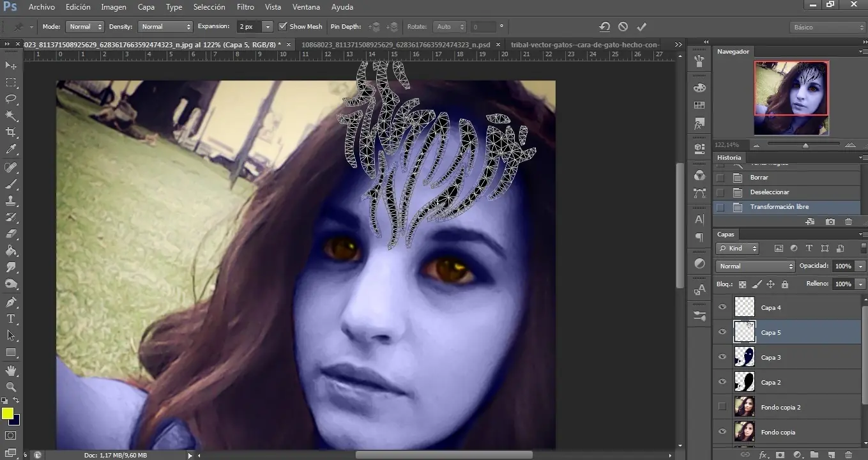Open the layer fx styles menu
The width and height of the screenshot is (868, 460).
763,455
